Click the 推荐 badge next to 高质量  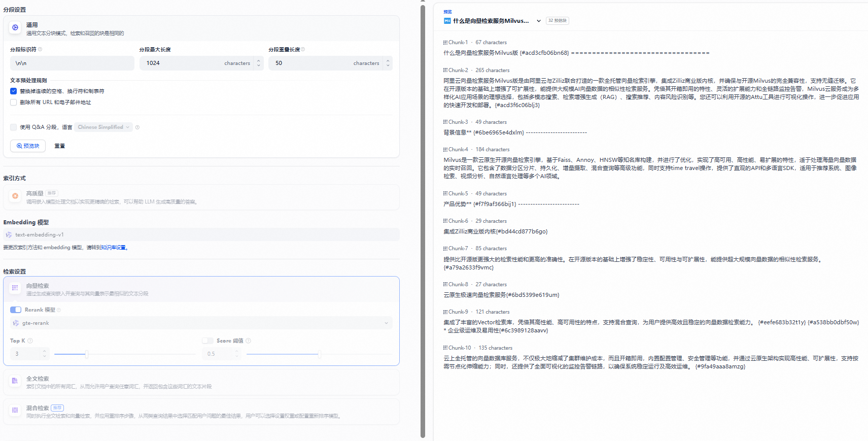pyautogui.click(x=52, y=193)
